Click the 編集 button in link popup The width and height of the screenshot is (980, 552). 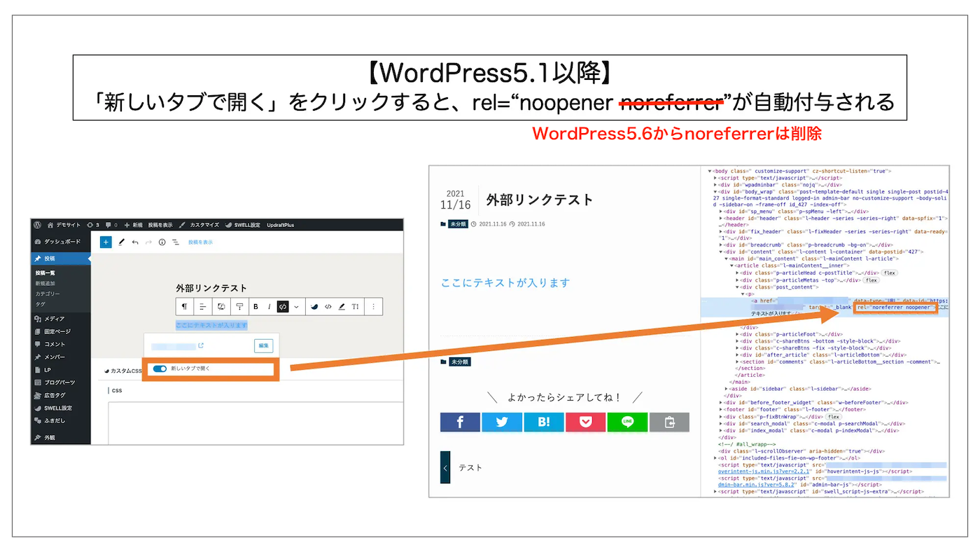[264, 345]
